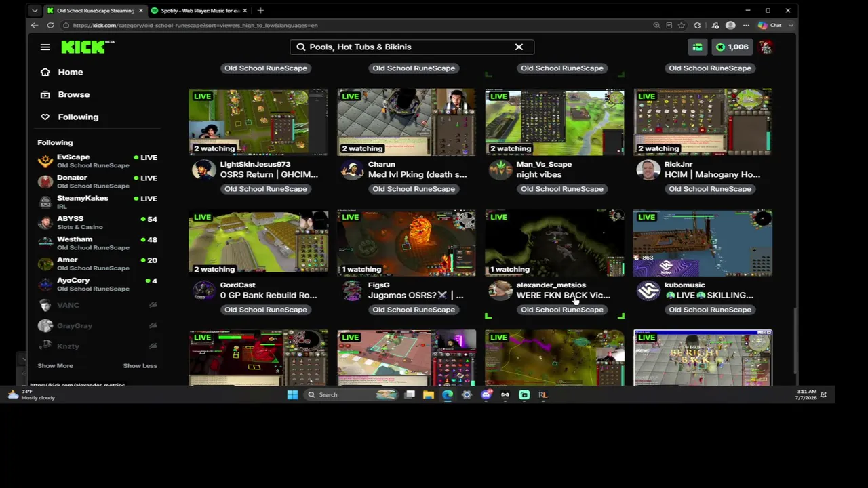
Task: Click kubomusic's profile avatar
Action: (x=648, y=290)
